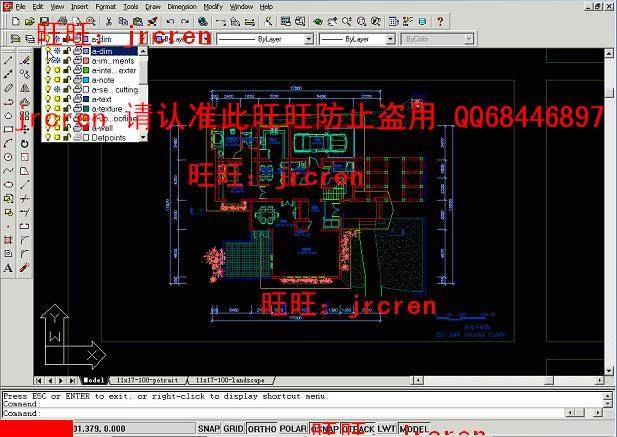Select the Circle draw tool
Screen dimensions: 617x437
click(x=8, y=157)
